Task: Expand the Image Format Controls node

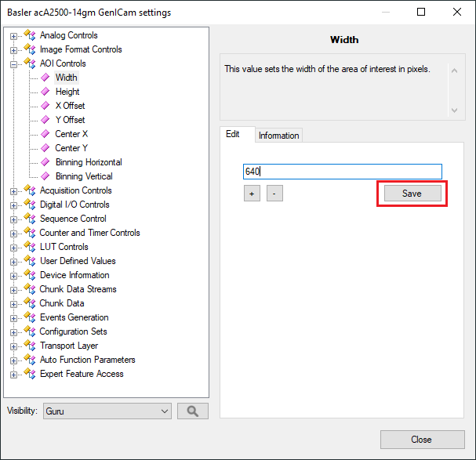Action: 14,50
